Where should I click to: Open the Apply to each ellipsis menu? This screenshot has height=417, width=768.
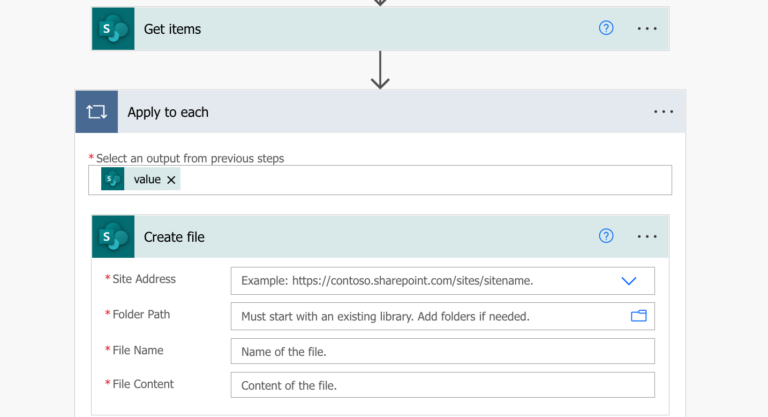pyautogui.click(x=663, y=112)
